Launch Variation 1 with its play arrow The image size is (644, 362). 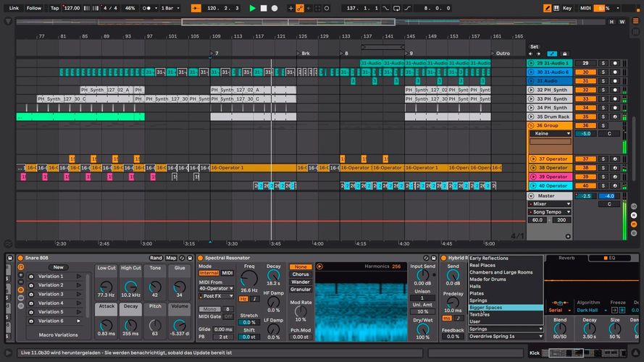78,277
